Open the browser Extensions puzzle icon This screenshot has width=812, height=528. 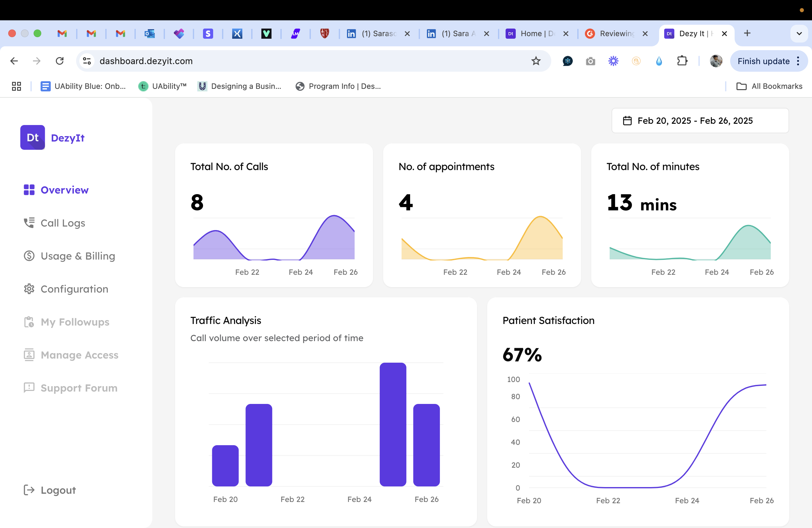click(682, 61)
